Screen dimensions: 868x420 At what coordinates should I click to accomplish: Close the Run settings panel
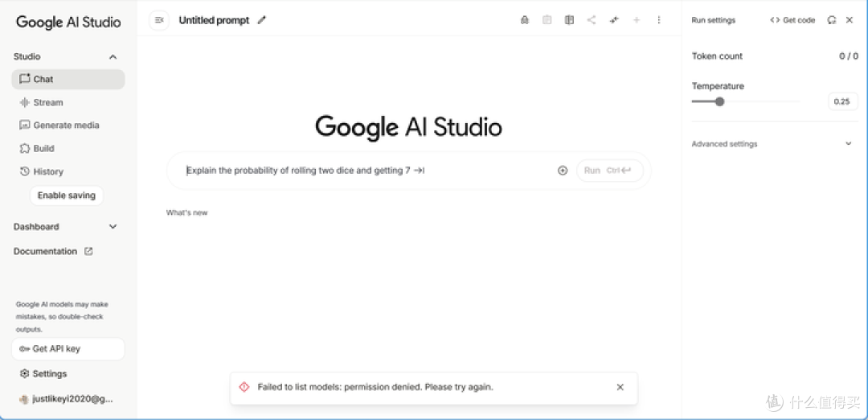click(850, 20)
